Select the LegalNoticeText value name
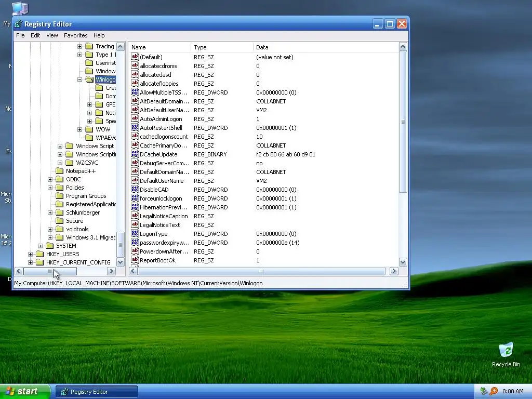Viewport: 532px width, 399px height. point(160,224)
